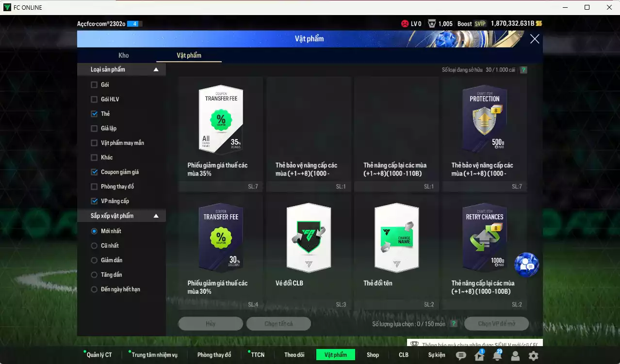Switch to the Kho tab
Viewport: 620px width, 364px height.
124,55
